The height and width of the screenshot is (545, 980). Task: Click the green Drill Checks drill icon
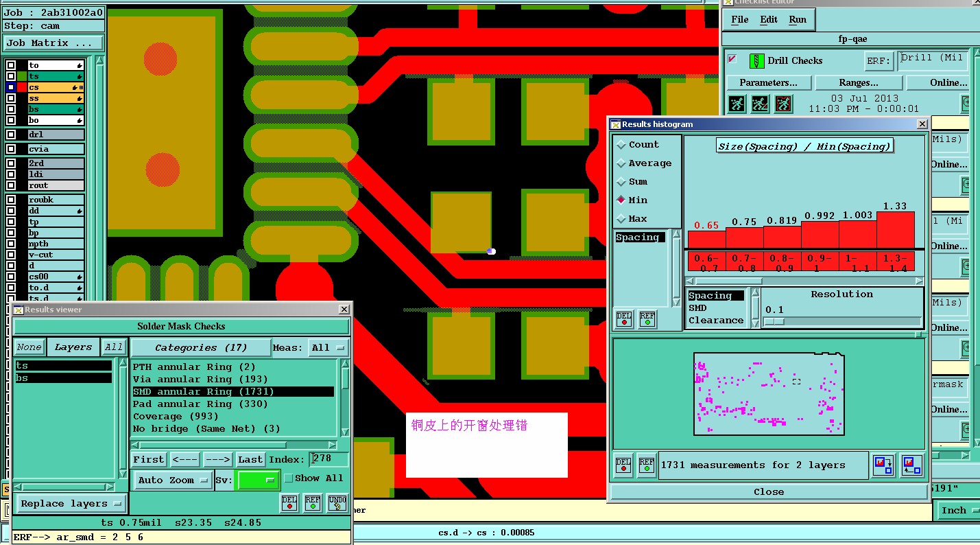(x=756, y=60)
